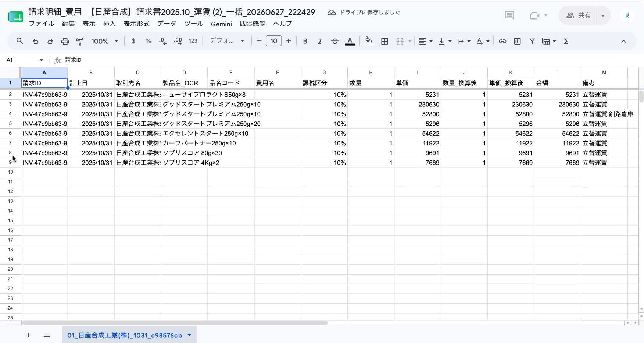
Task: Toggle strikethrough formatting
Action: pyautogui.click(x=335, y=41)
